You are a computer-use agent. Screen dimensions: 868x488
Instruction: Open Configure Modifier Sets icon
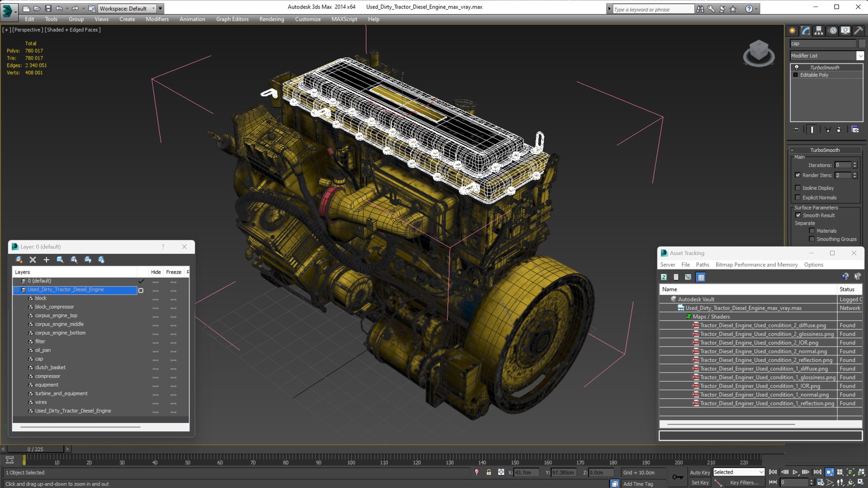click(x=855, y=130)
